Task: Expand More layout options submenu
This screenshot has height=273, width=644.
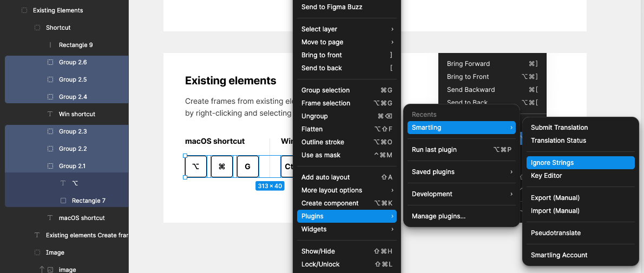Action: (x=347, y=190)
